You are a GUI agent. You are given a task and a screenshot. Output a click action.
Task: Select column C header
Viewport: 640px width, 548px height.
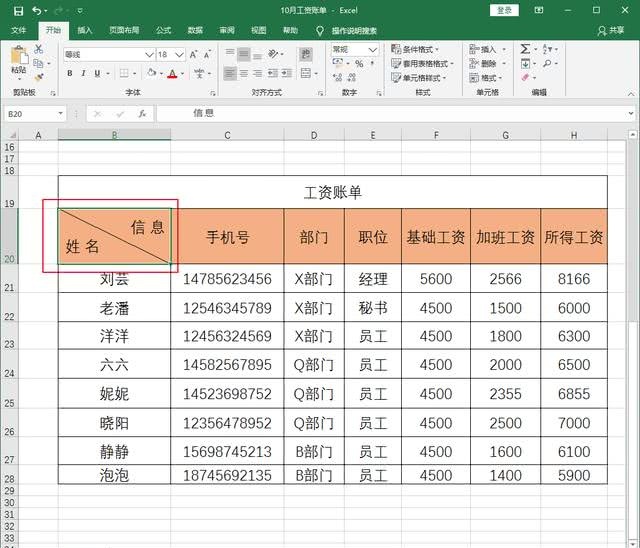click(227, 135)
